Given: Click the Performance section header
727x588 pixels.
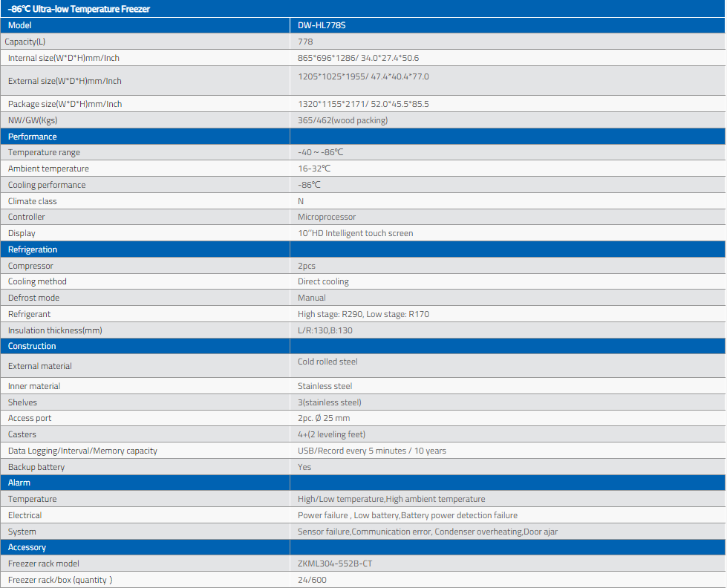Looking at the screenshot, I should 33,137.
